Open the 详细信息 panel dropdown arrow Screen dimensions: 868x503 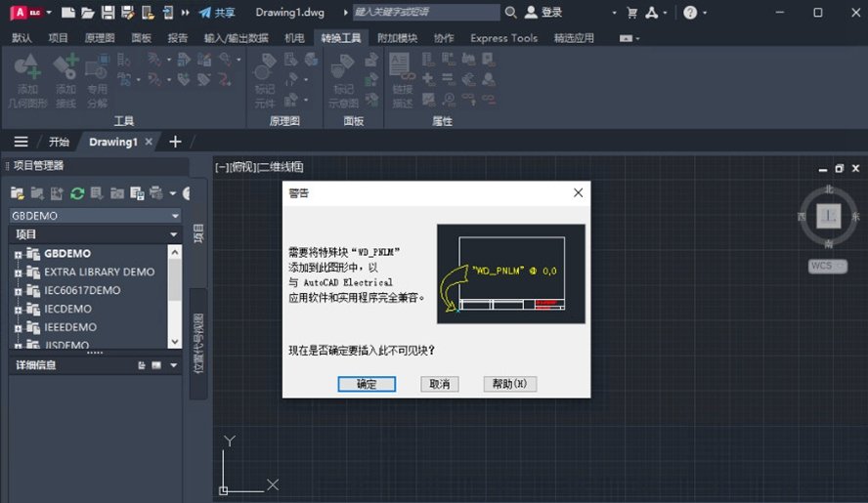click(x=174, y=365)
